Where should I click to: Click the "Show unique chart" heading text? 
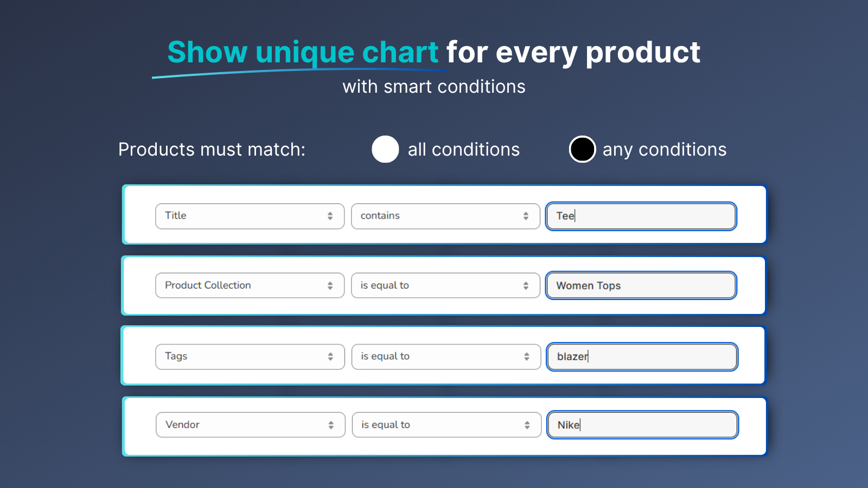coord(303,53)
